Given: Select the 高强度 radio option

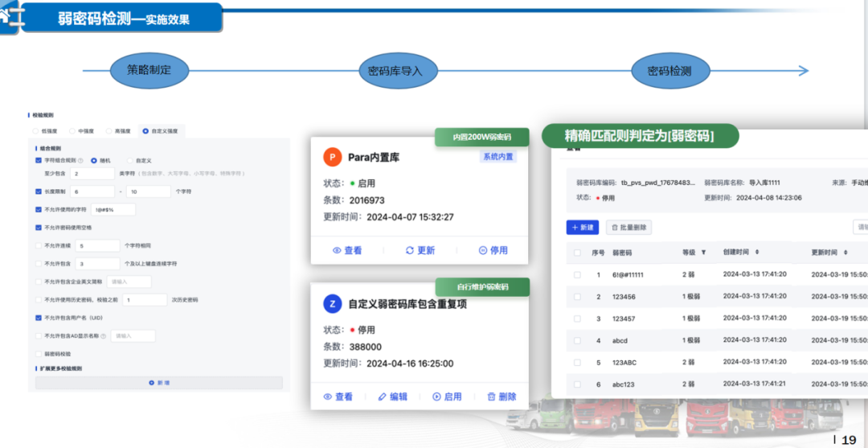Looking at the screenshot, I should (108, 131).
